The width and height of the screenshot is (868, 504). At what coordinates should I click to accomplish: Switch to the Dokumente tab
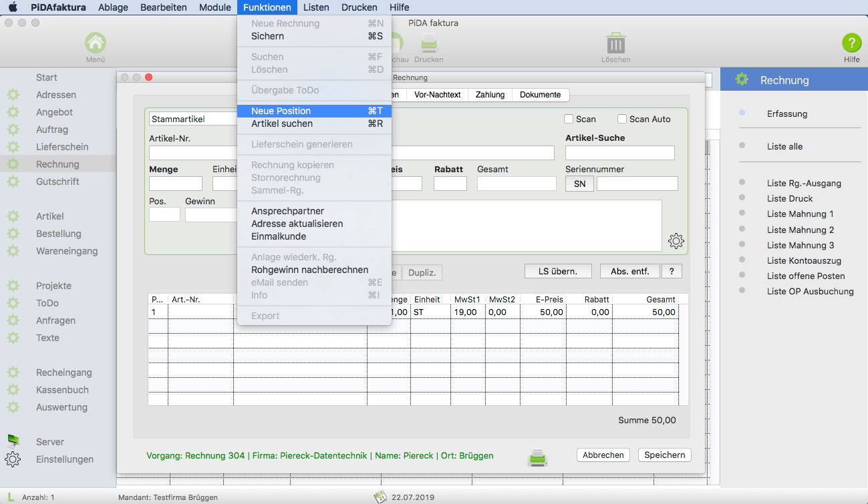541,95
